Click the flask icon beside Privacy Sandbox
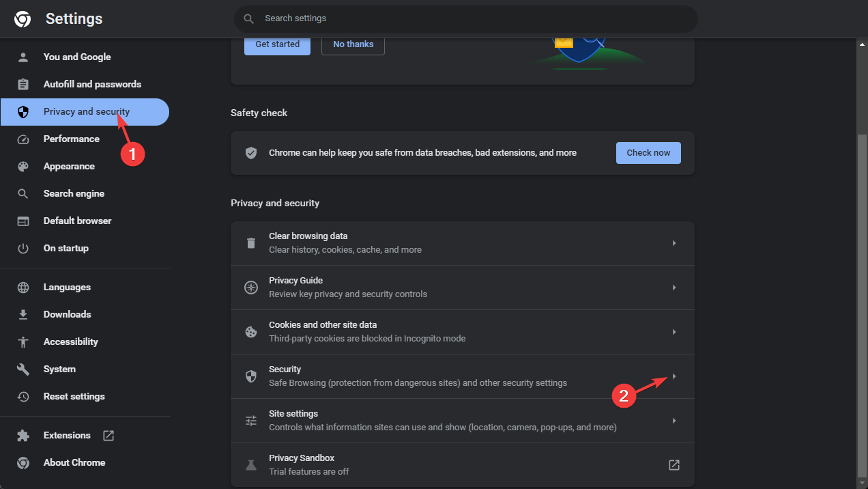 251,465
